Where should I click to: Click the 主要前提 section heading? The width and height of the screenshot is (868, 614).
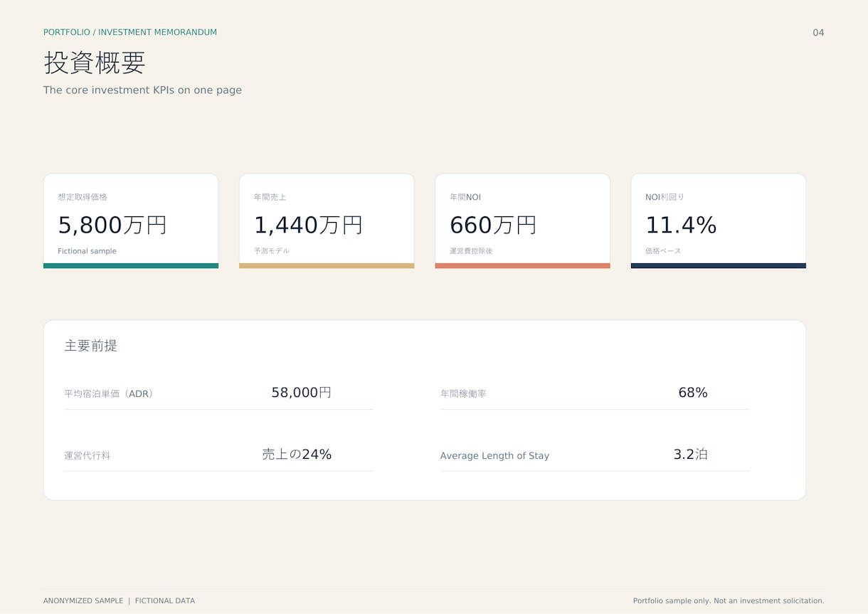click(90, 346)
